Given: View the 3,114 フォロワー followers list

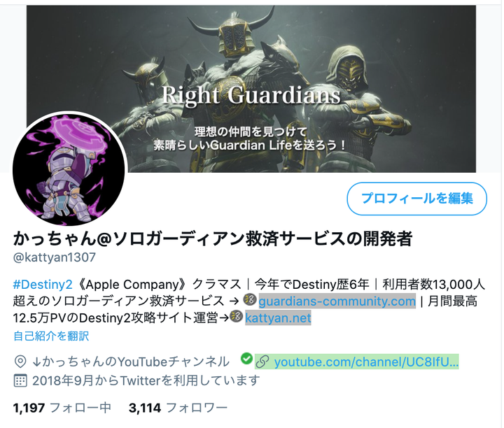Looking at the screenshot, I should pos(178,408).
